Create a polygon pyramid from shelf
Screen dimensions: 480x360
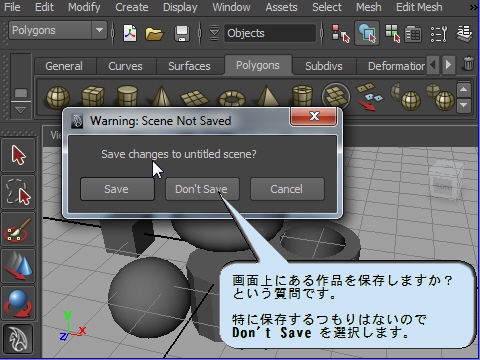267,96
